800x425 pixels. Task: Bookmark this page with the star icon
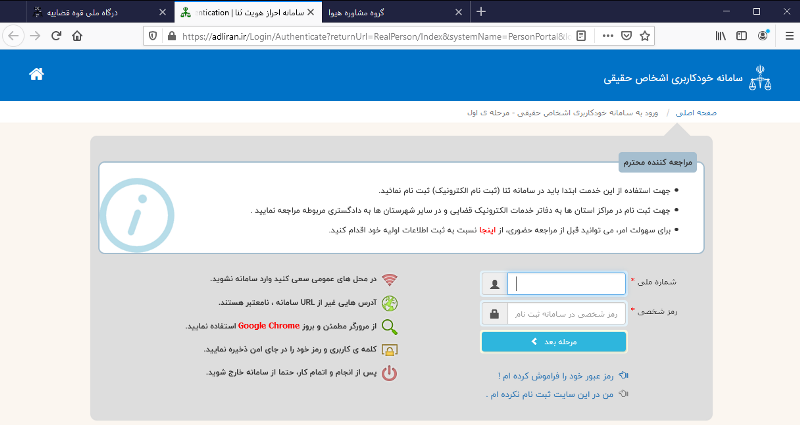pos(645,36)
